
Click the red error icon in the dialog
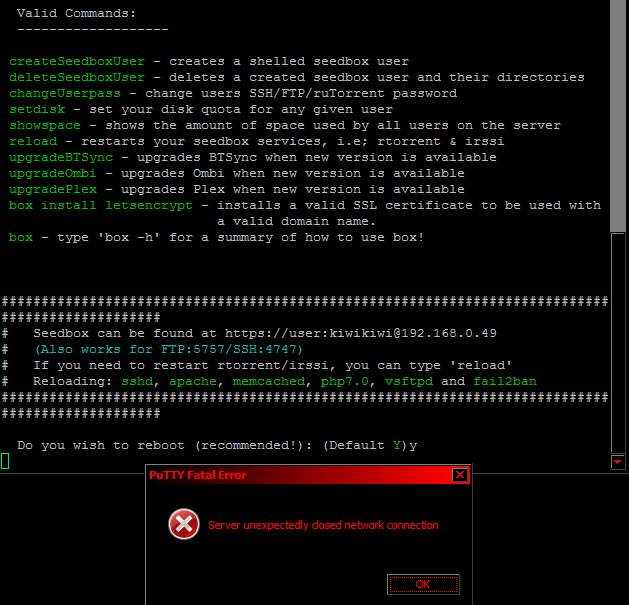tap(183, 524)
